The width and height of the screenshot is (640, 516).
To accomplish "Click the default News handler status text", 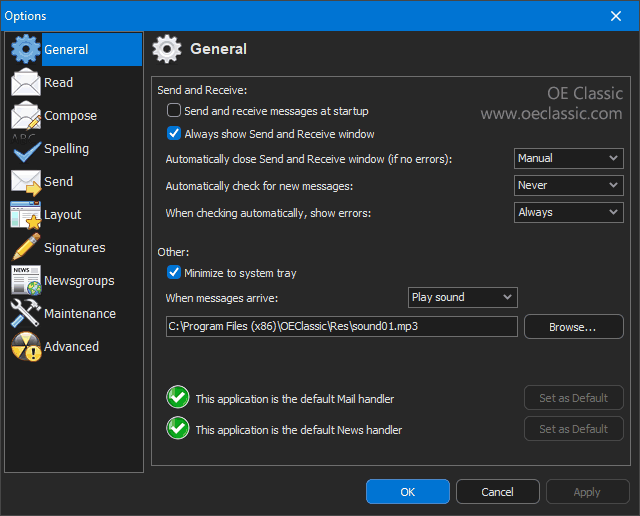I will click(299, 430).
